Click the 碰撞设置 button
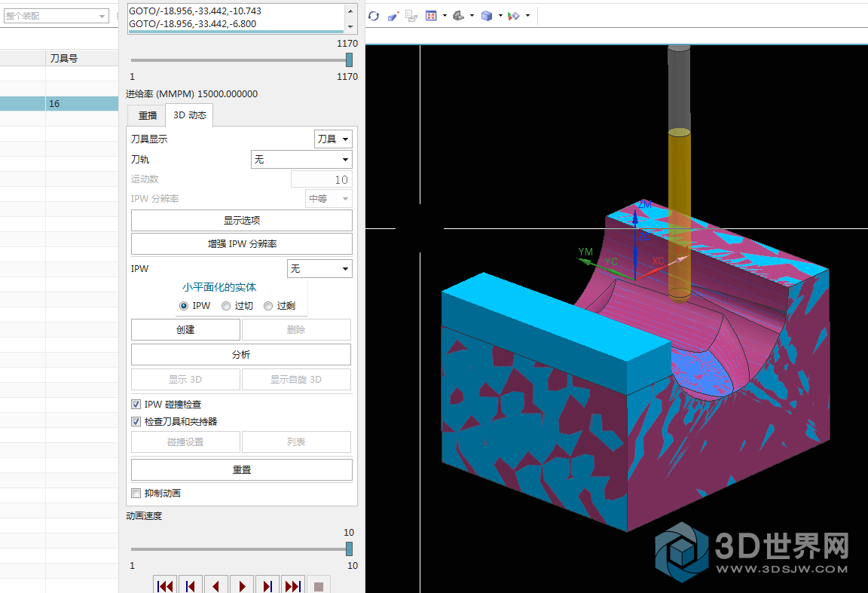 coord(185,442)
